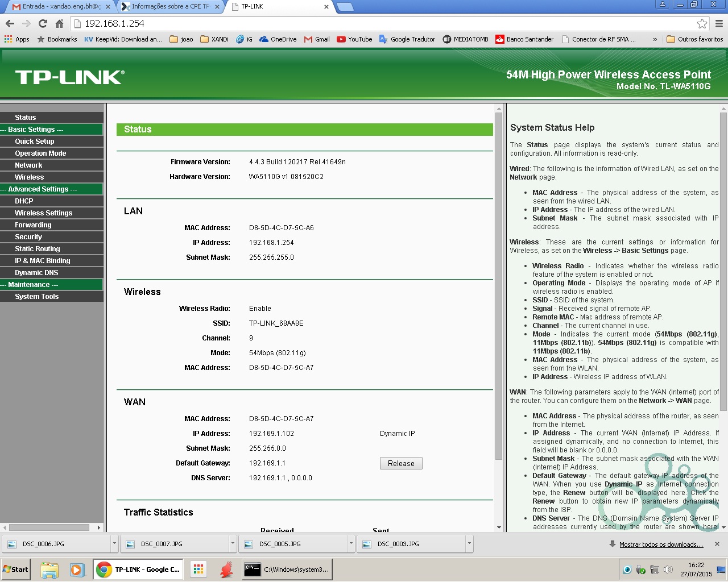Image resolution: width=728 pixels, height=582 pixels.
Task: Show hidden bookmarks with the » chevron
Action: pos(655,39)
